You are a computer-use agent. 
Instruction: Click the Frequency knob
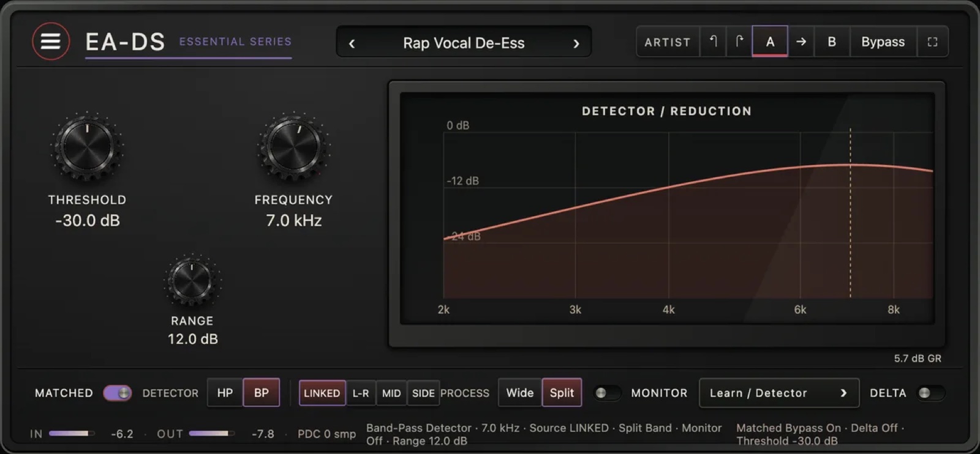coord(293,147)
